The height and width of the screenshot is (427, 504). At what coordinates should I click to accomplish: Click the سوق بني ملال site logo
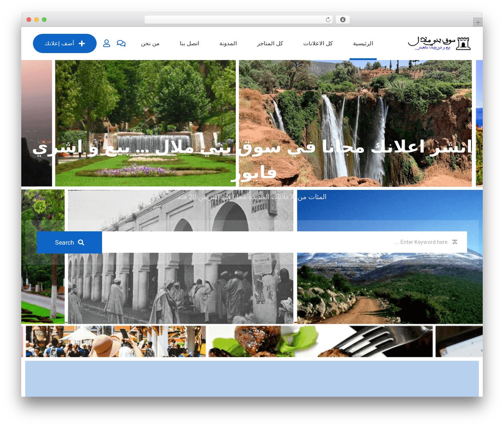pyautogui.click(x=439, y=43)
